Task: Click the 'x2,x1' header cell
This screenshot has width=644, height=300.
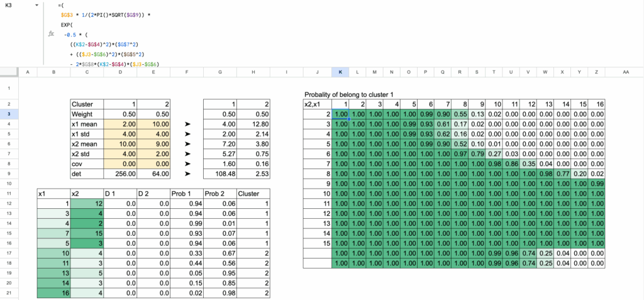Action: click(x=318, y=104)
